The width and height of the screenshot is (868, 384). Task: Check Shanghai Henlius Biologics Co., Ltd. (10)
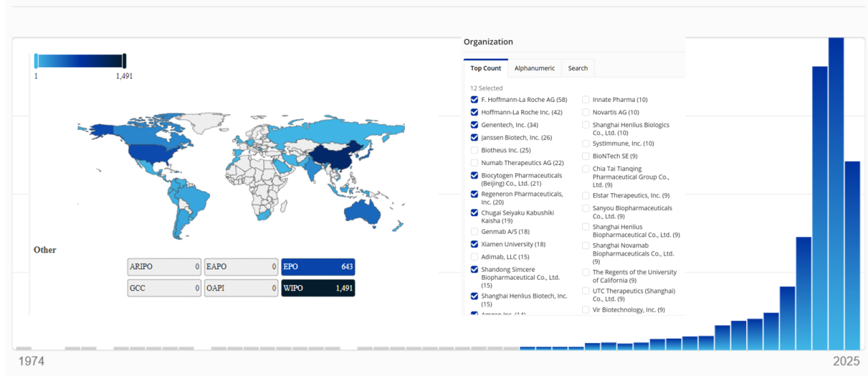click(x=586, y=125)
